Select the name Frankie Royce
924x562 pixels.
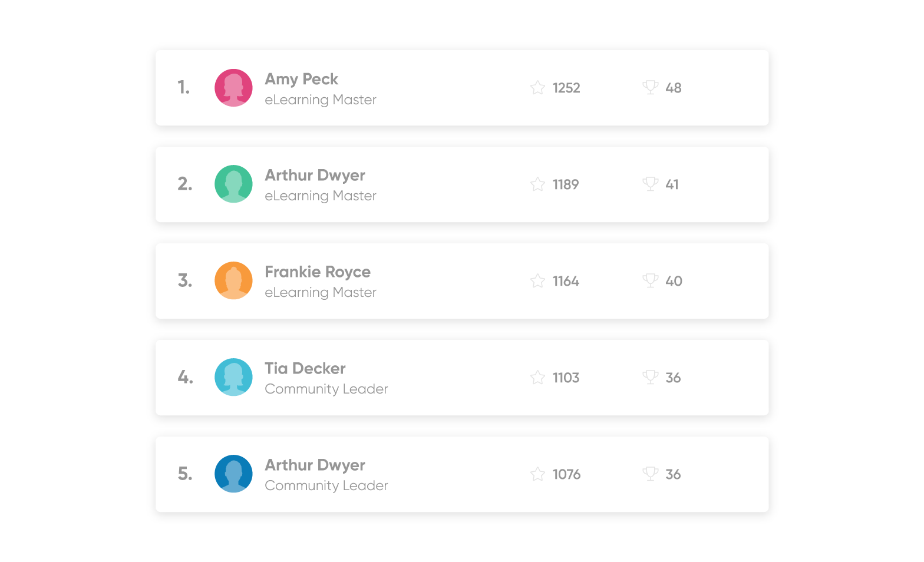[318, 272]
